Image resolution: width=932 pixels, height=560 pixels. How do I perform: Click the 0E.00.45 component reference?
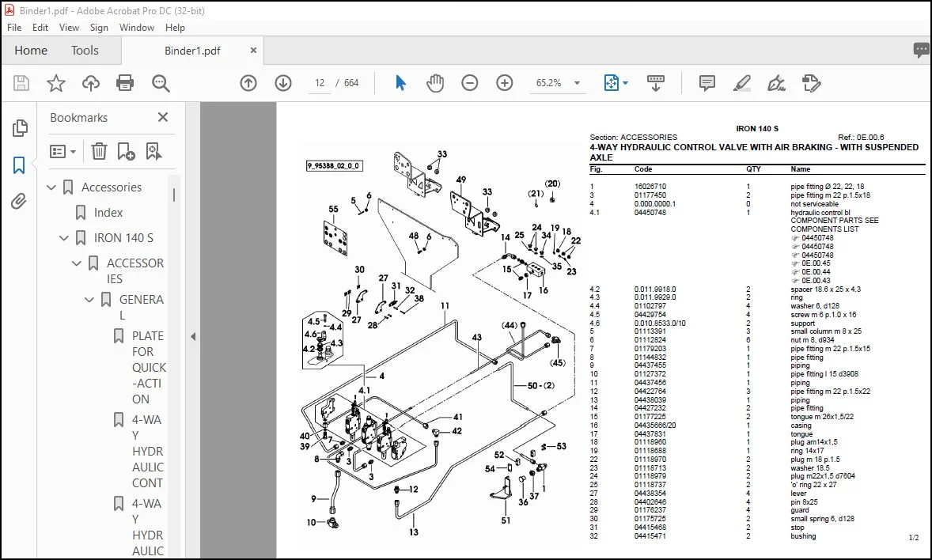816,263
